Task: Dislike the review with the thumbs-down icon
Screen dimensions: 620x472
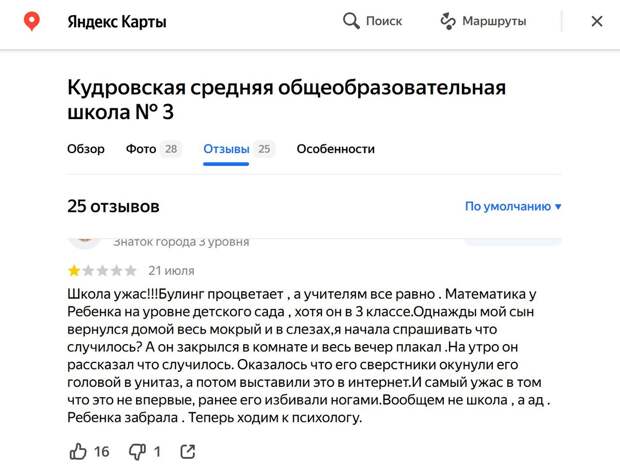Action: pos(138,451)
